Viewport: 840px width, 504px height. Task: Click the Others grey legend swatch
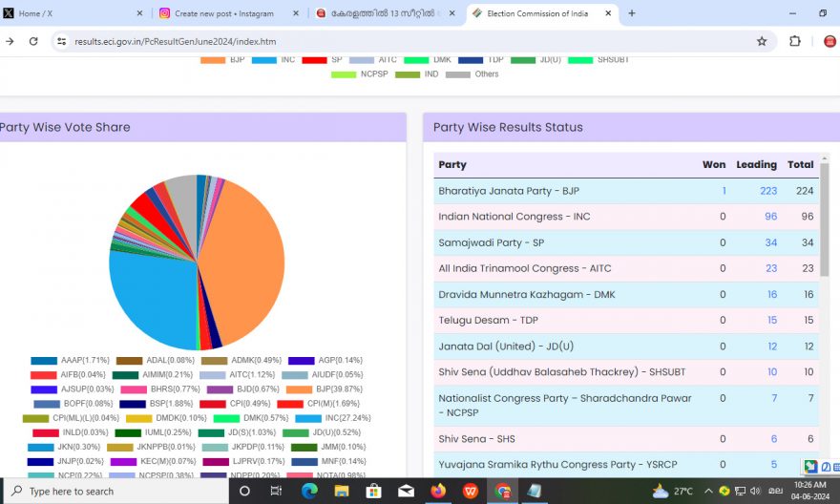click(x=458, y=74)
